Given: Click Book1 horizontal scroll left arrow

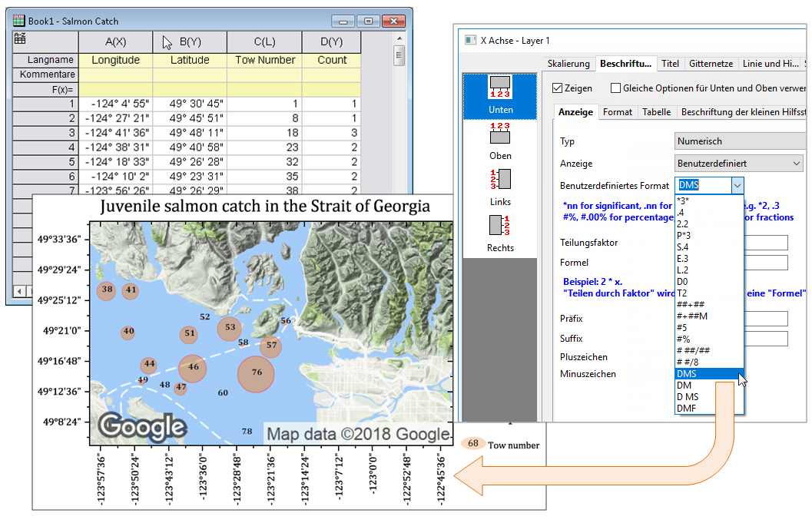Looking at the screenshot, I should click(19, 291).
